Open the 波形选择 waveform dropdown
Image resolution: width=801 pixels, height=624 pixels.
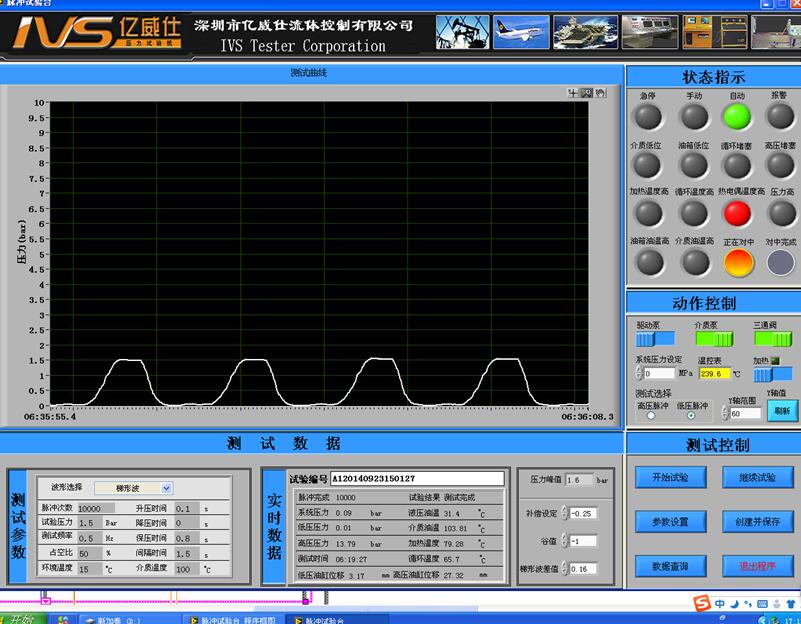pos(166,488)
